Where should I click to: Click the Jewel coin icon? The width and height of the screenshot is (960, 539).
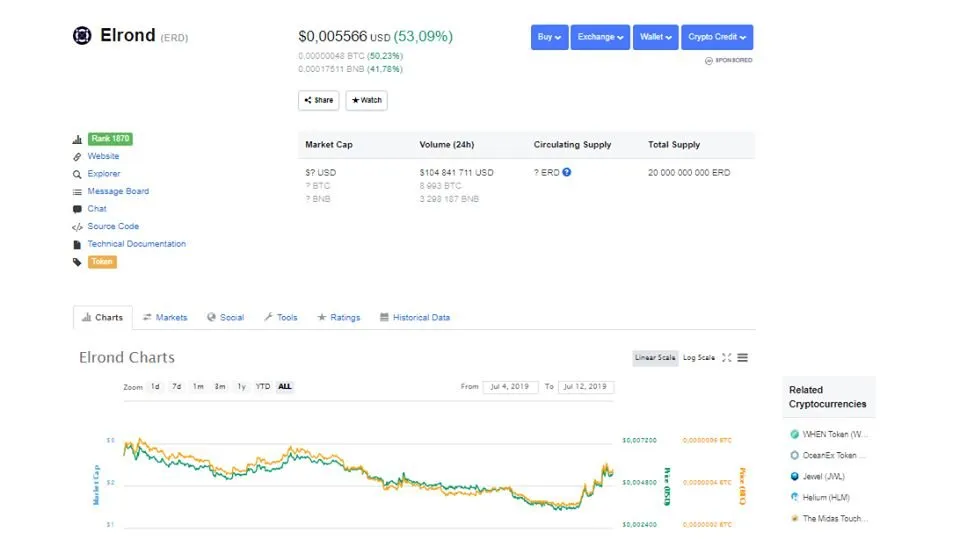tap(795, 476)
